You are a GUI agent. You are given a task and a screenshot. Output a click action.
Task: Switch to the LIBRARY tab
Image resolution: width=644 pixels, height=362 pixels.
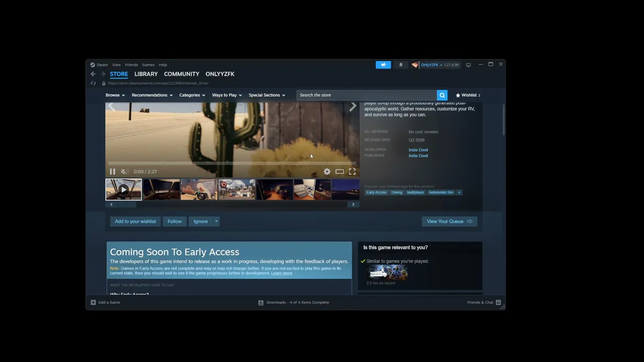(x=146, y=74)
